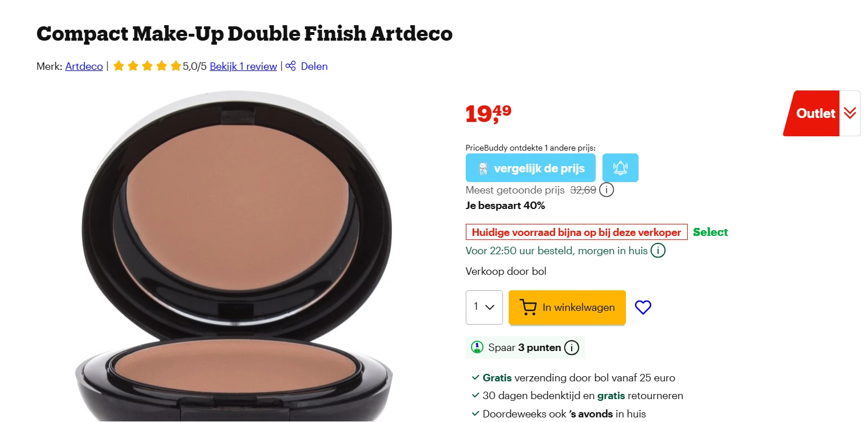Viewport: 868px width, 422px height.
Task: Click the green Select label
Action: (x=711, y=232)
